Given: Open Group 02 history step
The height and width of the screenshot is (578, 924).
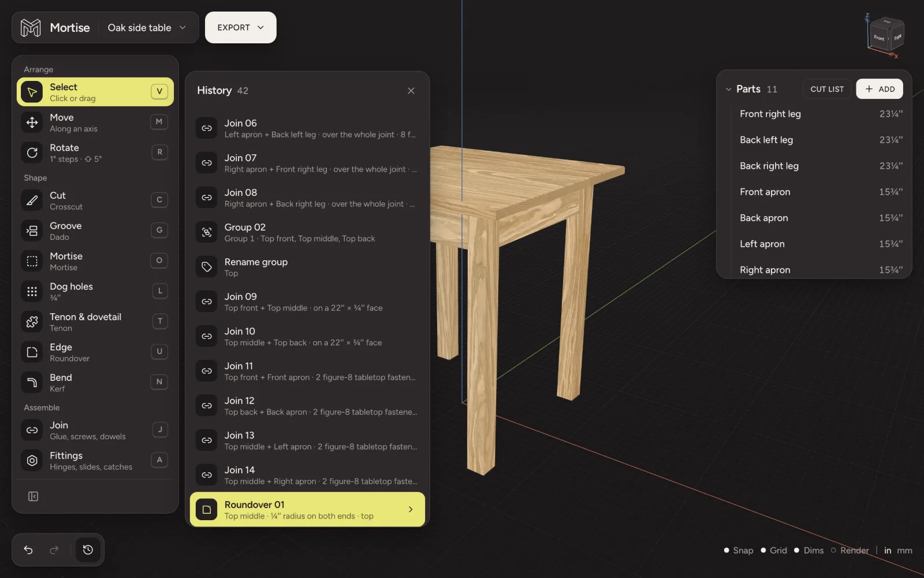Looking at the screenshot, I should [x=307, y=232].
